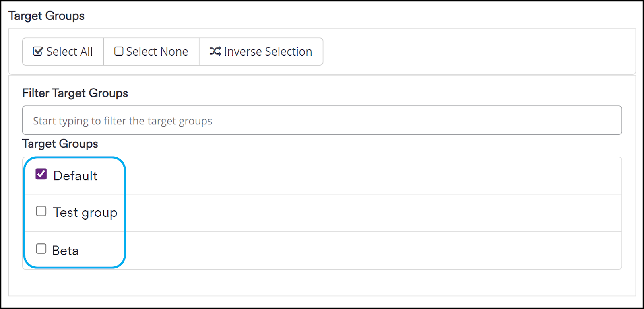Click the checkmark icon beside Select All
This screenshot has width=644, height=309.
(38, 51)
